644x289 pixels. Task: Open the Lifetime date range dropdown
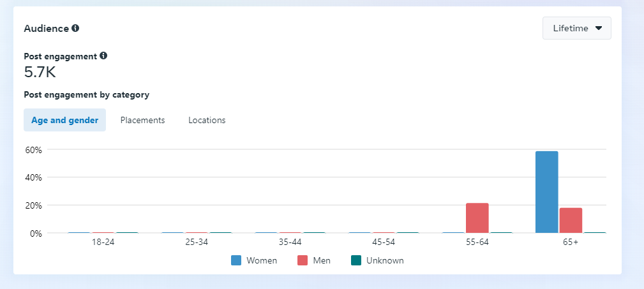576,28
